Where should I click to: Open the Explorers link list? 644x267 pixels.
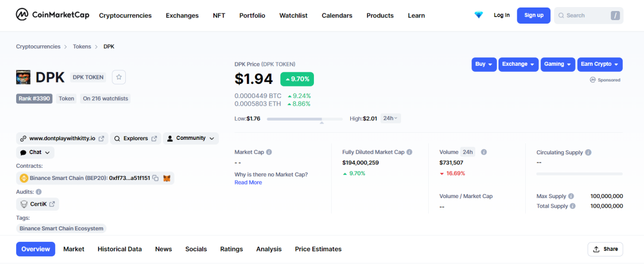[x=135, y=138]
